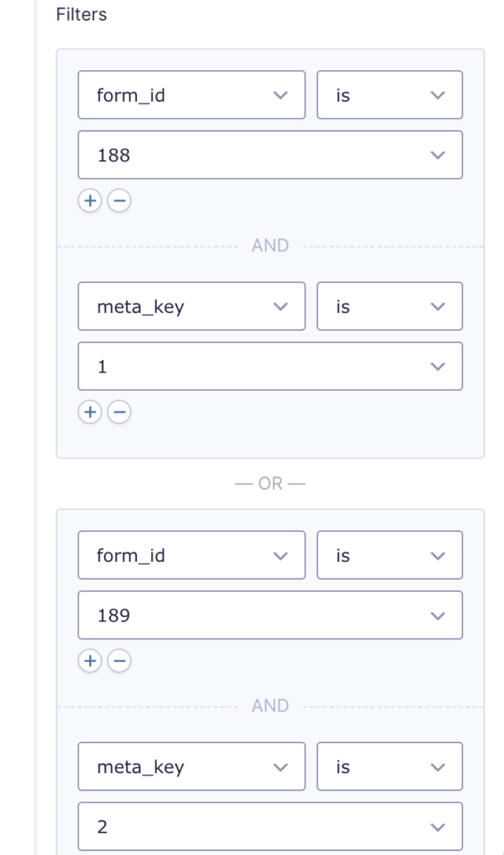Image resolution: width=504 pixels, height=855 pixels.
Task: Add a condition after meta_key 1 row
Action: [x=90, y=412]
